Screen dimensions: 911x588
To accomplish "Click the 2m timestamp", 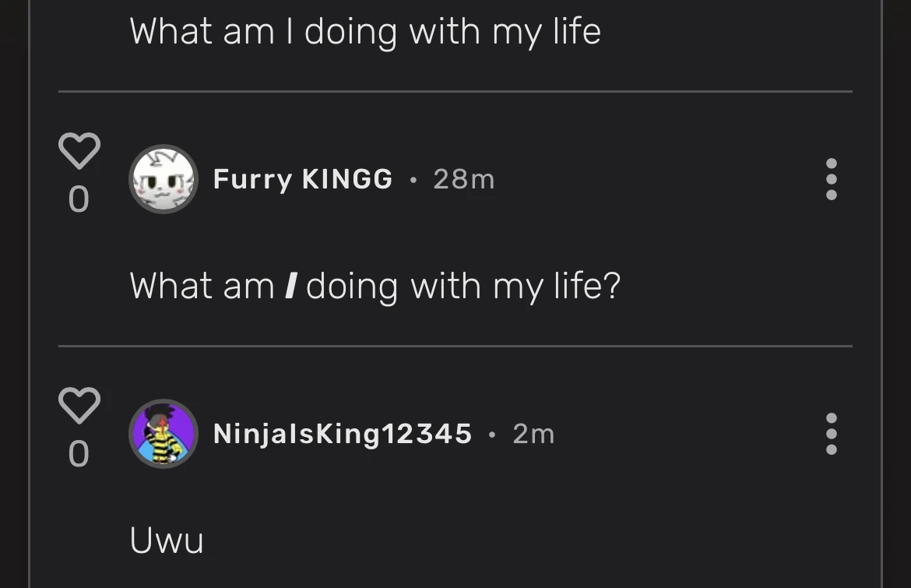I will click(x=533, y=434).
